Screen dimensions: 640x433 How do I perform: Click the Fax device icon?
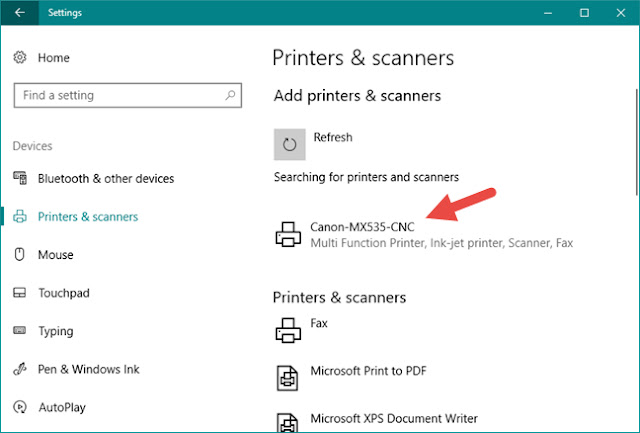[288, 330]
